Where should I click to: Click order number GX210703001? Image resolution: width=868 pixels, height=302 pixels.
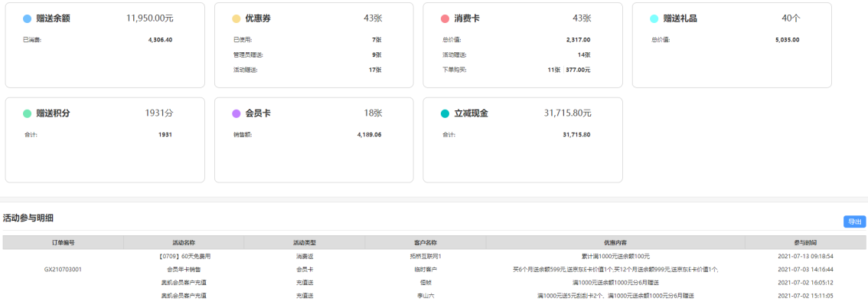63,270
